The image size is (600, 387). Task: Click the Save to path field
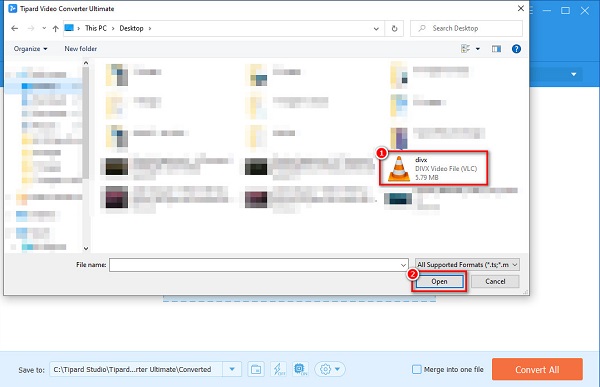click(136, 369)
